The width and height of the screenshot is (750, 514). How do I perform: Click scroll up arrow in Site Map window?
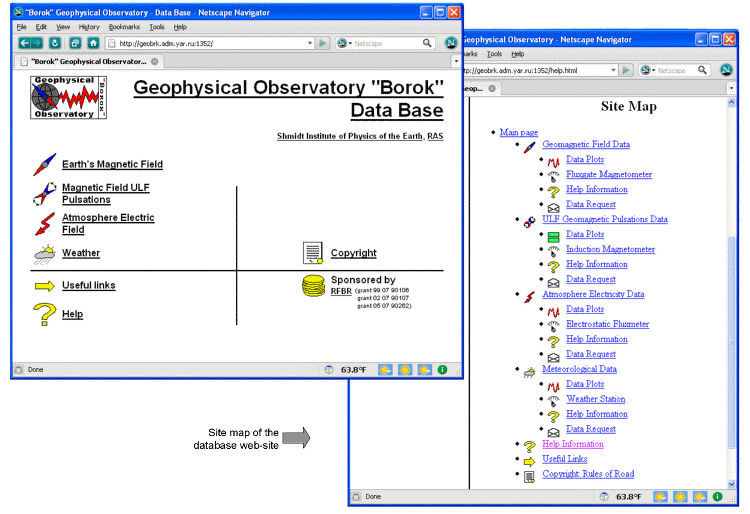(731, 103)
